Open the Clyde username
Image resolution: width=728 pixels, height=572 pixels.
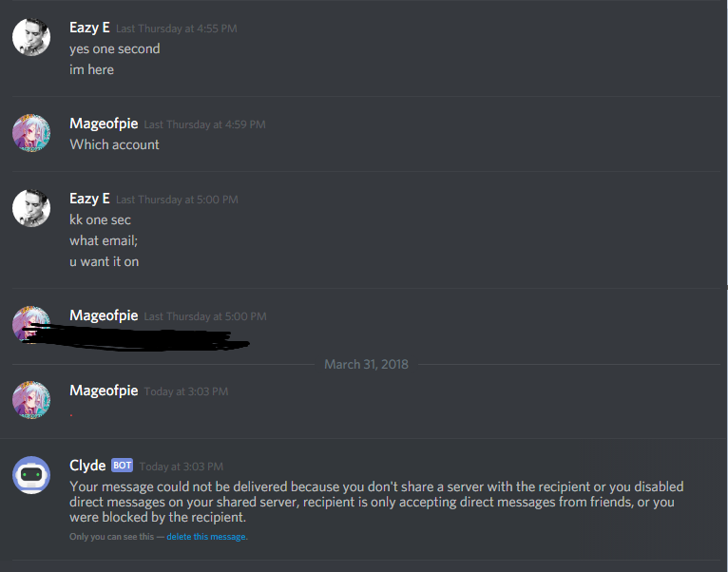87,466
